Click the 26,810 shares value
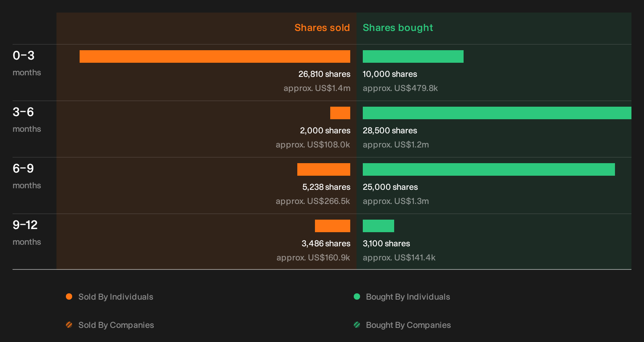The image size is (644, 342). tap(324, 74)
